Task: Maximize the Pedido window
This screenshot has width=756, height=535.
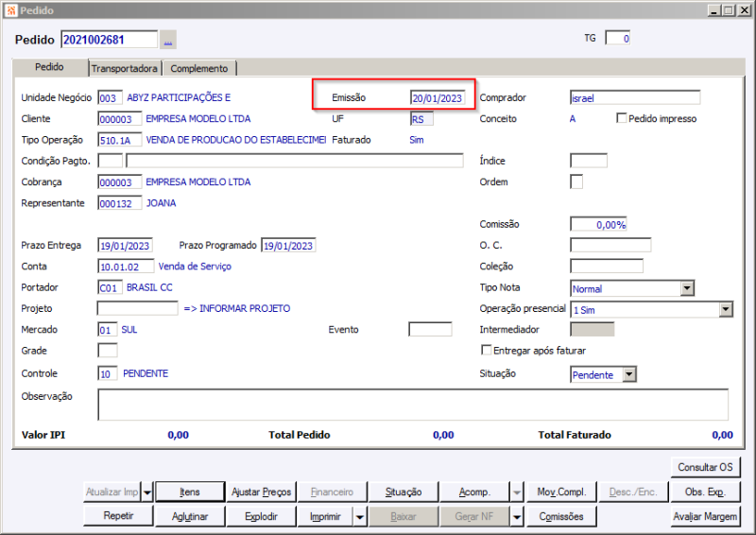Action: tap(729, 10)
